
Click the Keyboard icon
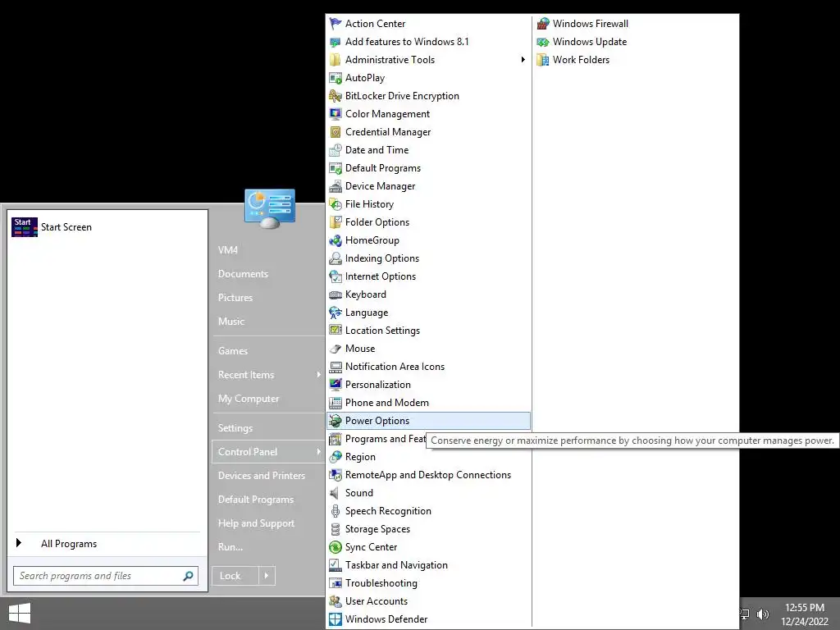pos(336,294)
